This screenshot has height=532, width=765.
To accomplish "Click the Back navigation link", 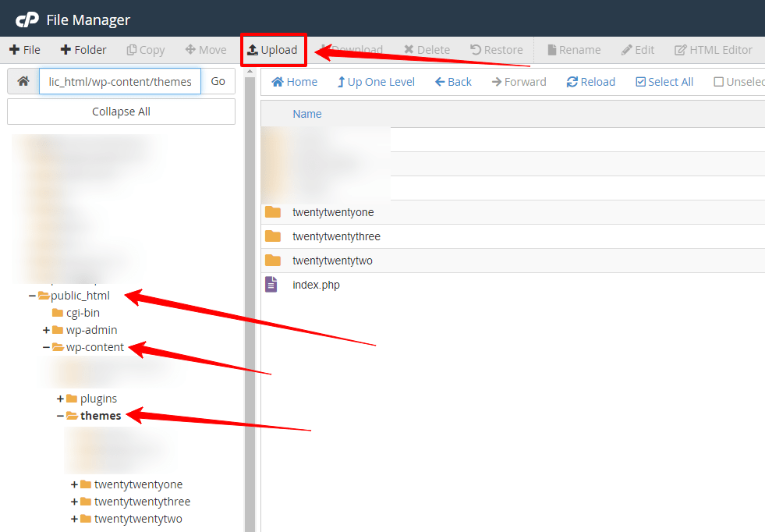I will (453, 82).
